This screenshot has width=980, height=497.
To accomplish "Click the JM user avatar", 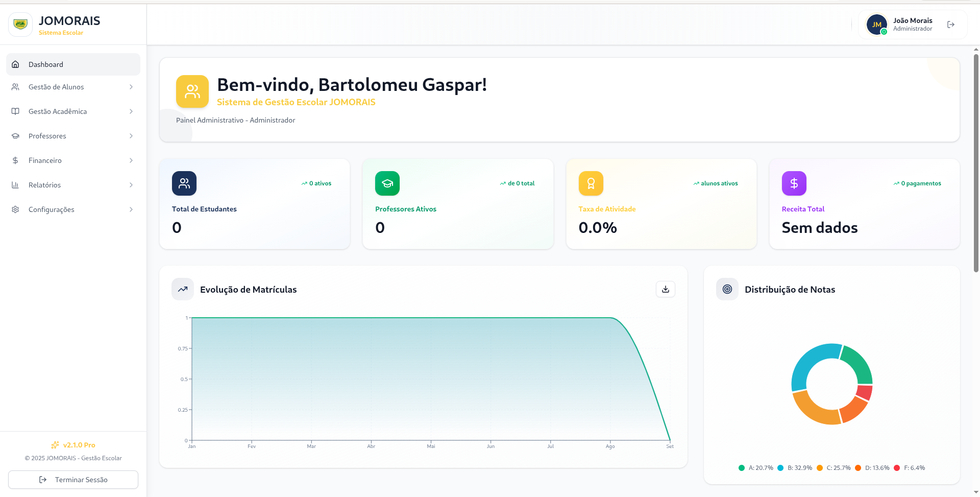I will 876,25.
